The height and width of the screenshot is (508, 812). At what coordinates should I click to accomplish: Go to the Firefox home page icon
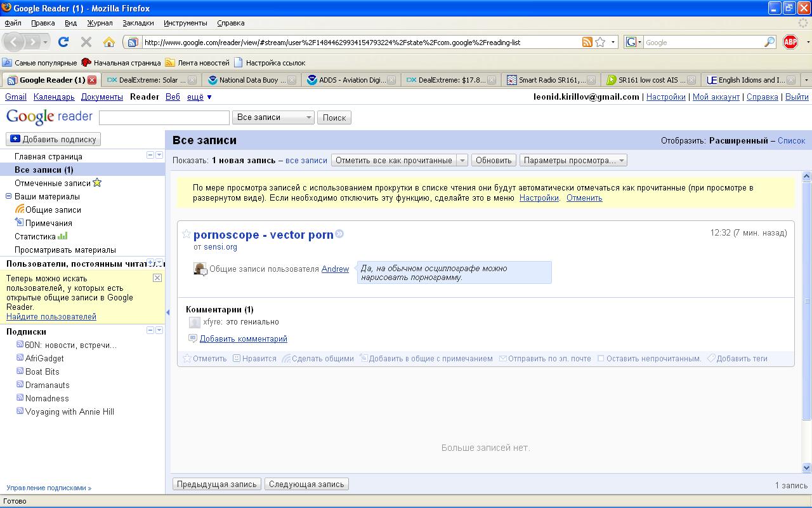(109, 42)
